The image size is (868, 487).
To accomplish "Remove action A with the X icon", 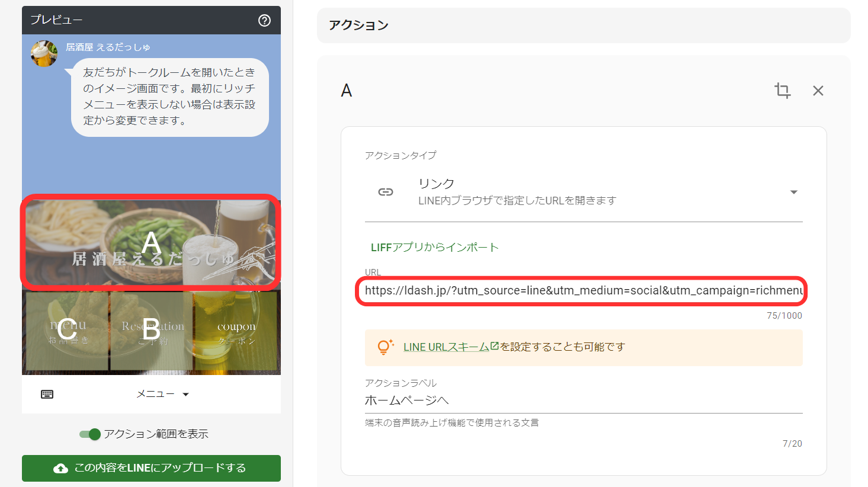I will tap(818, 91).
